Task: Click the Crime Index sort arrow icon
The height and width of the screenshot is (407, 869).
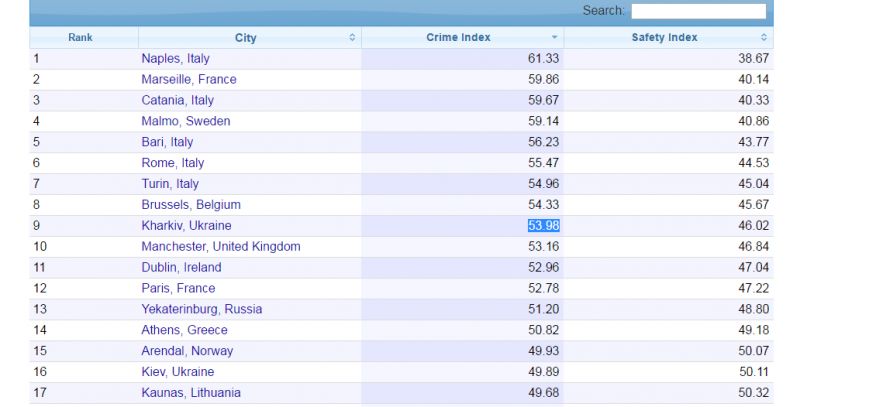Action: point(554,38)
